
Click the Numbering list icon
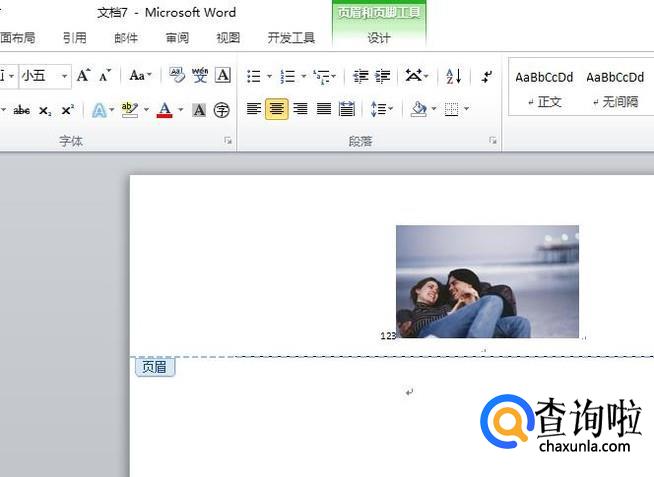tap(288, 76)
